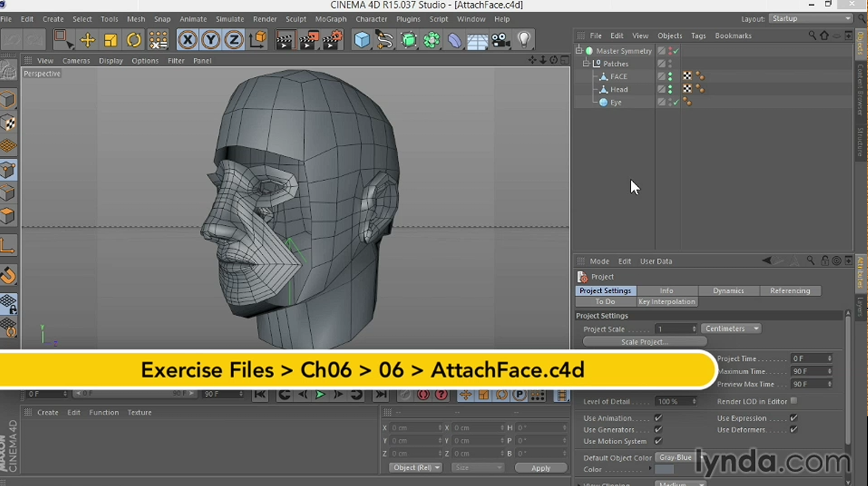868x486 pixels.
Task: Click the Scale Project button
Action: coord(644,342)
